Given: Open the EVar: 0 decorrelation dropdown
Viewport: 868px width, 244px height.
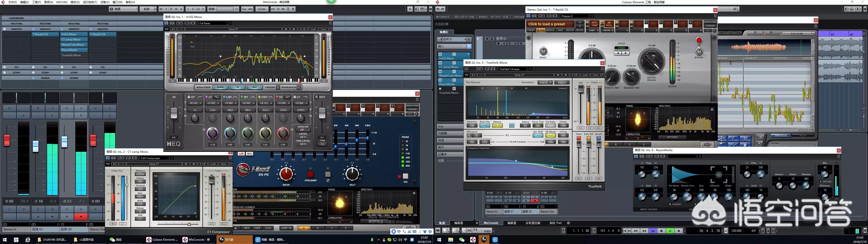Looking at the screenshot, I should pos(545,82).
